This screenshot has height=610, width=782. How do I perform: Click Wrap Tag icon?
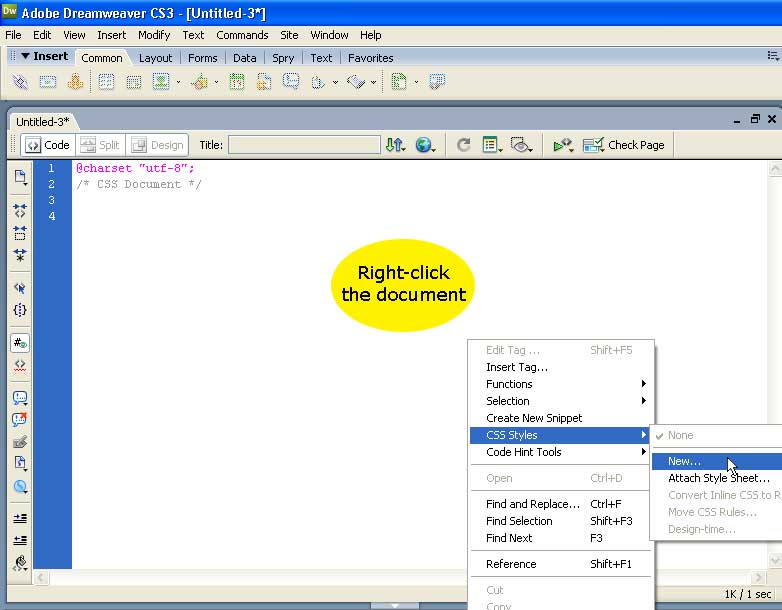20,441
